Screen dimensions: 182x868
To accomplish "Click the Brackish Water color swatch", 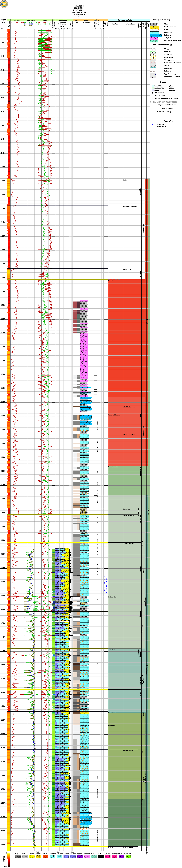I will (x=153, y=88).
